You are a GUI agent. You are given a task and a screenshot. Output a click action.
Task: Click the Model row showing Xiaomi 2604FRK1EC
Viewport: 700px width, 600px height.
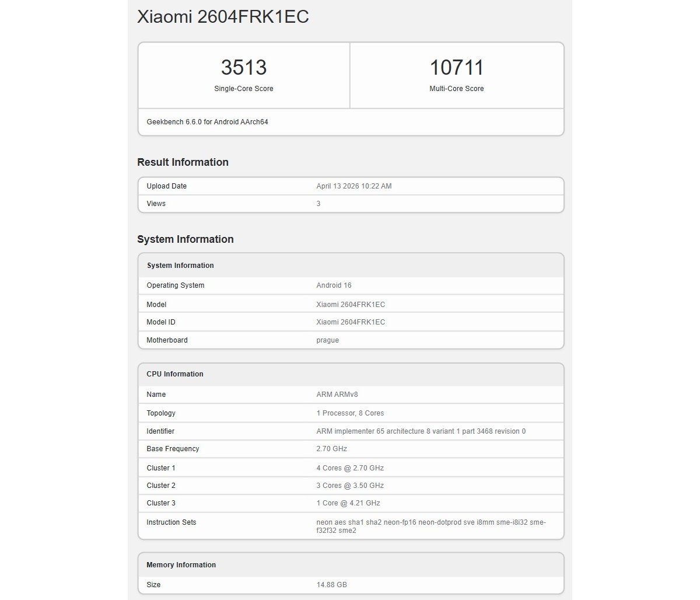click(350, 304)
